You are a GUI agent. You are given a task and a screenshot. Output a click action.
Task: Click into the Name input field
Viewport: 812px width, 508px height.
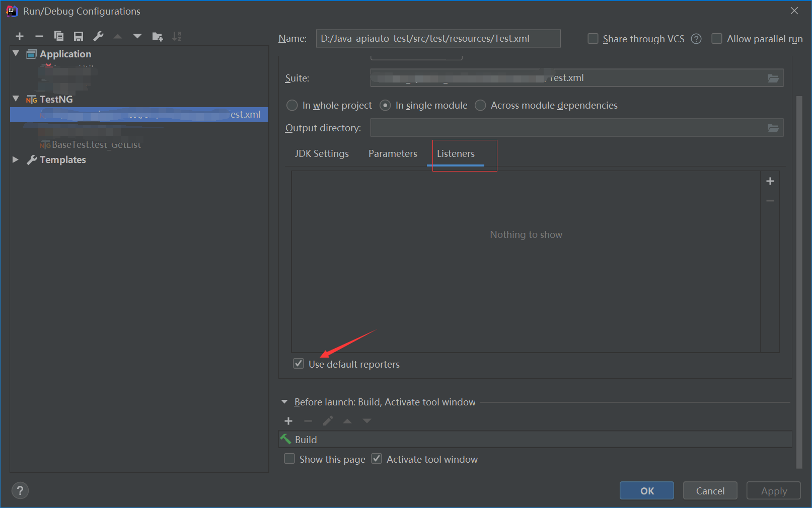(438, 39)
